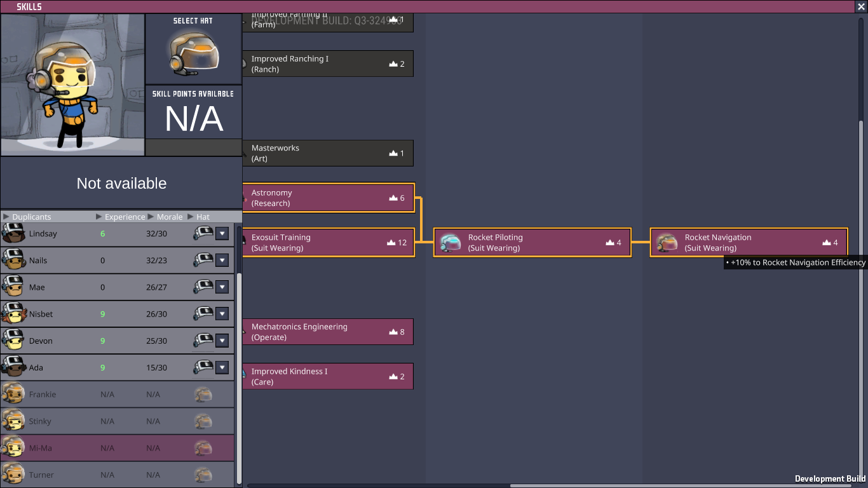Expand Devon's hat dropdown
The image size is (868, 488).
[x=222, y=341]
